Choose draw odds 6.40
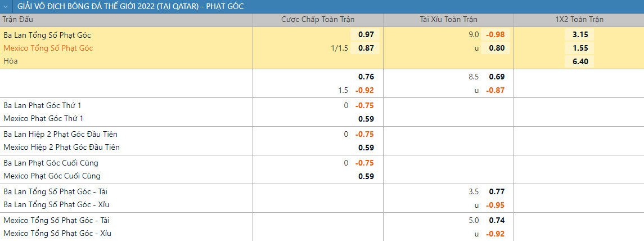 pos(580,61)
